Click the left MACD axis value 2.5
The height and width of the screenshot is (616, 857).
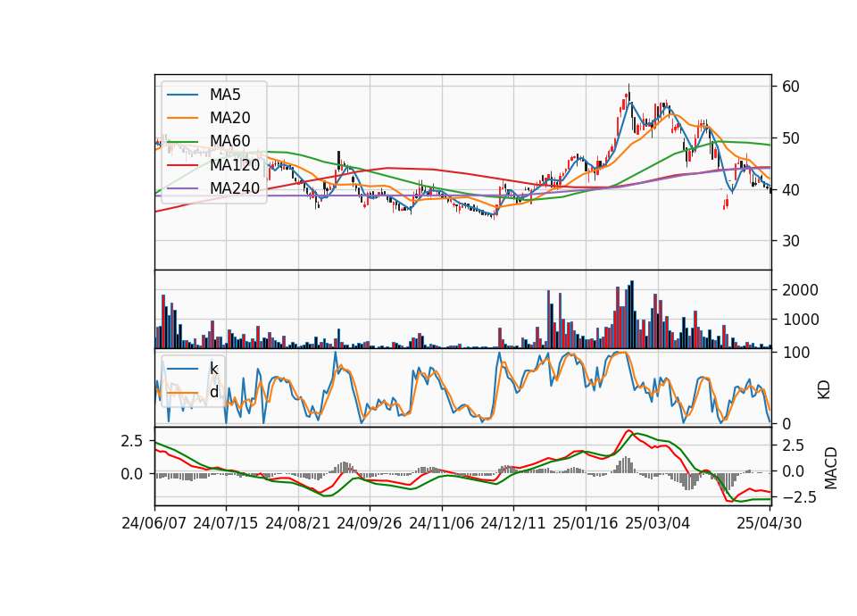pos(132,440)
